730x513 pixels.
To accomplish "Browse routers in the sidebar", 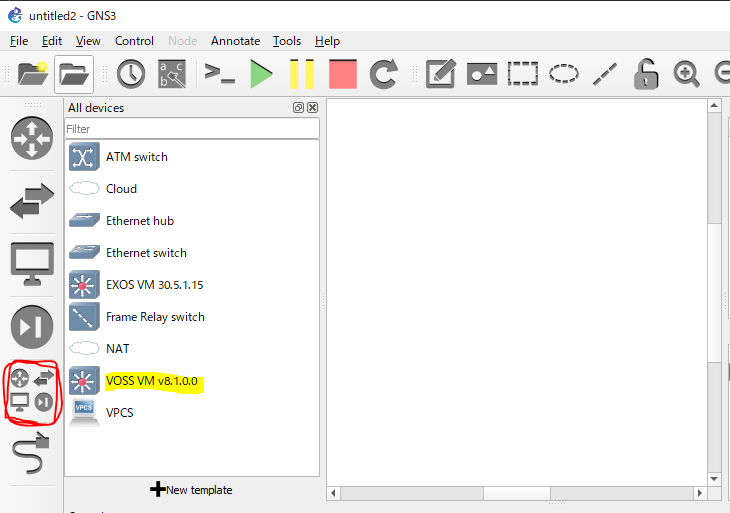I will click(32, 138).
